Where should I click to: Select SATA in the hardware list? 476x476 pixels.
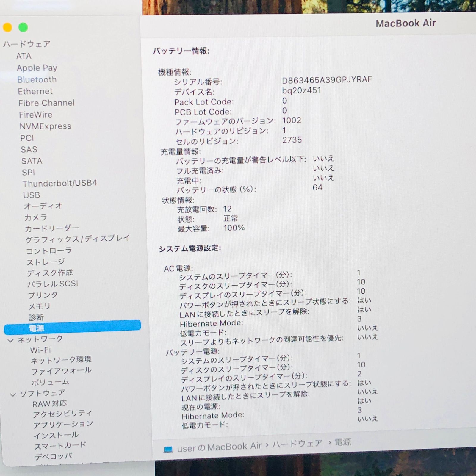coord(32,161)
